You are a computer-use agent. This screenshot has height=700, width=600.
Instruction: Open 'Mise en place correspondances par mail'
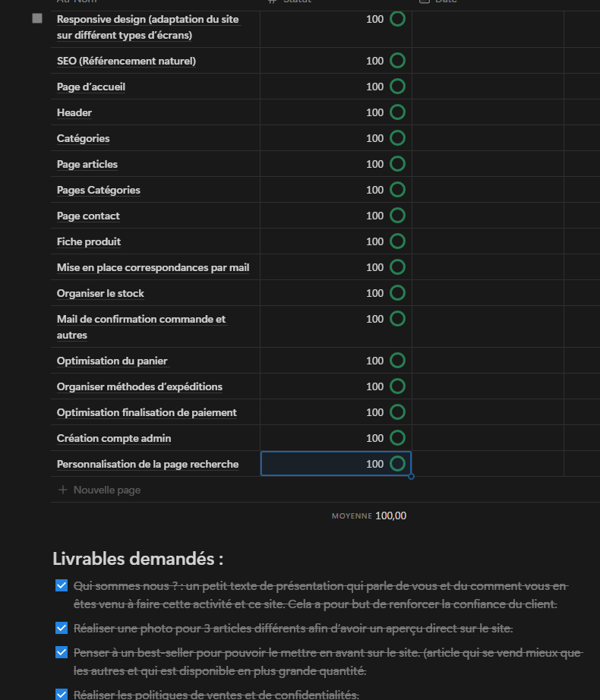coord(153,267)
